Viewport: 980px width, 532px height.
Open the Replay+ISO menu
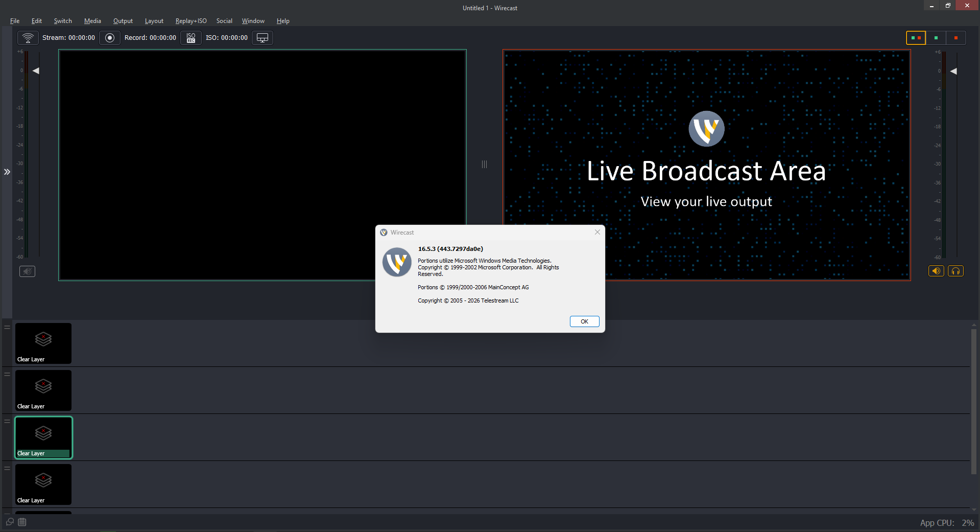coord(191,21)
